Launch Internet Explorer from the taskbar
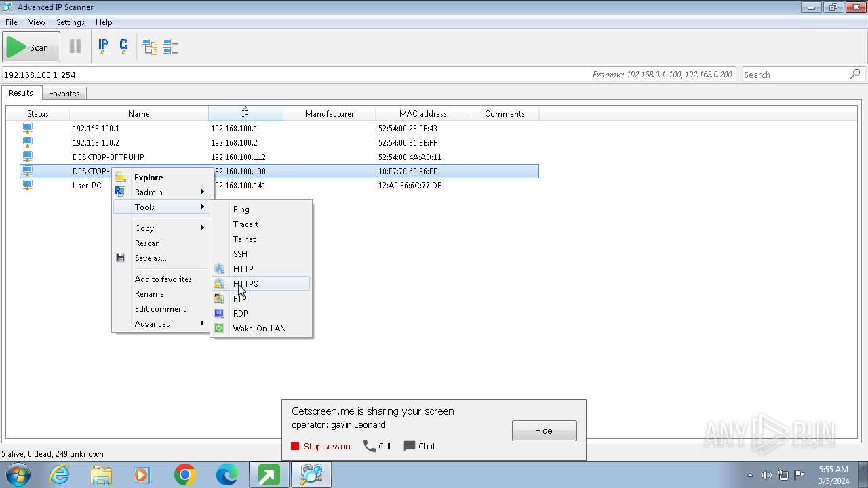 [x=60, y=475]
